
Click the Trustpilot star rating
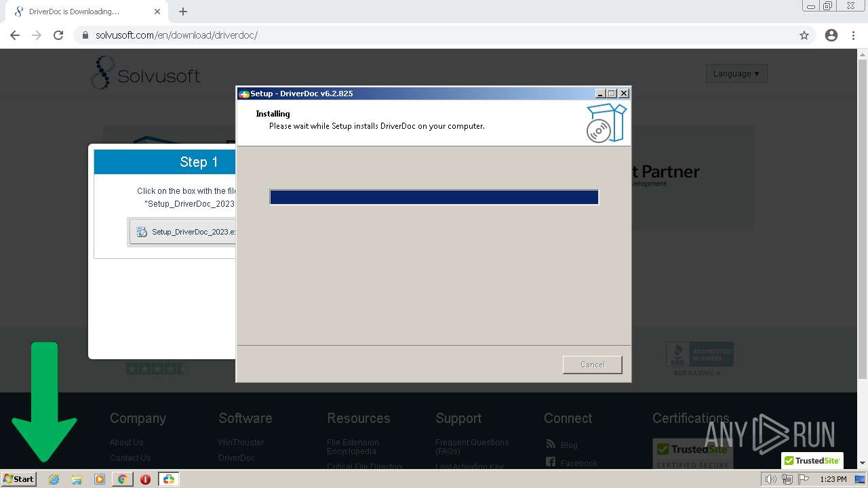[155, 369]
